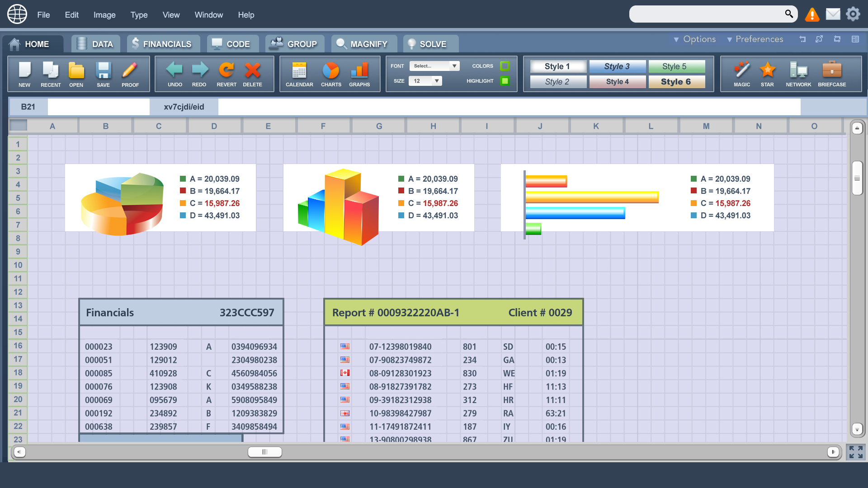Select the Magic wand tool

click(741, 70)
